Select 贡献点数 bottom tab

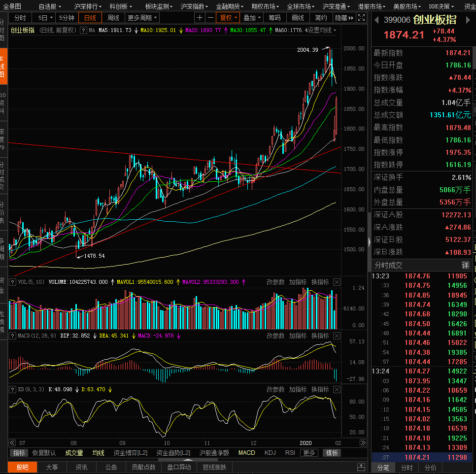coord(143,467)
